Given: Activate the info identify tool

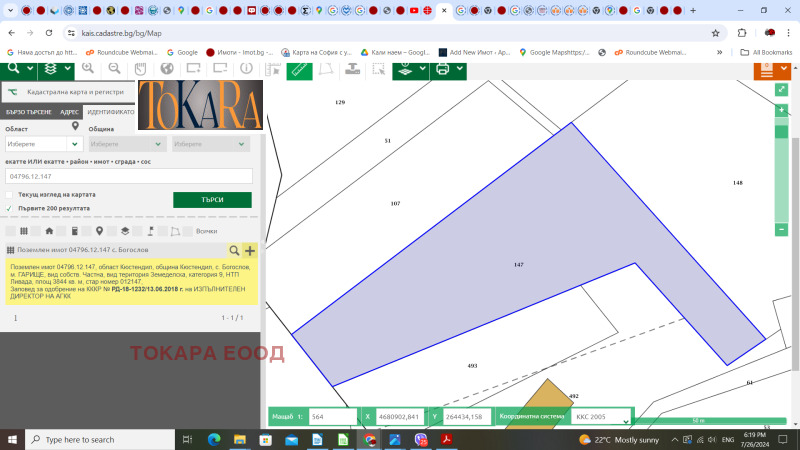Looking at the screenshot, I should point(246,68).
